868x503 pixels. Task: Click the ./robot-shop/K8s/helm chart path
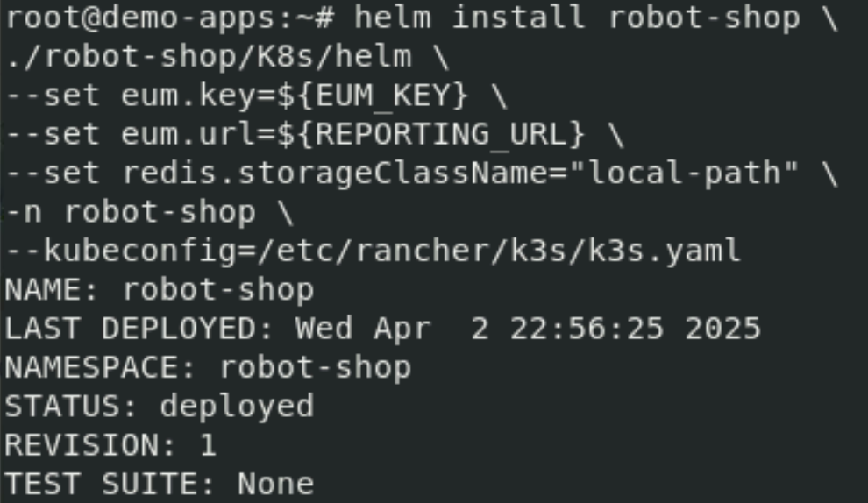[x=208, y=56]
